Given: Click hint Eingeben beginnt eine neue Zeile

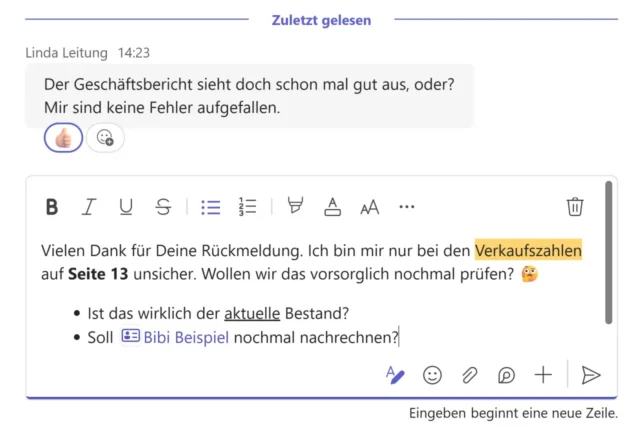Looking at the screenshot, I should point(513,413).
